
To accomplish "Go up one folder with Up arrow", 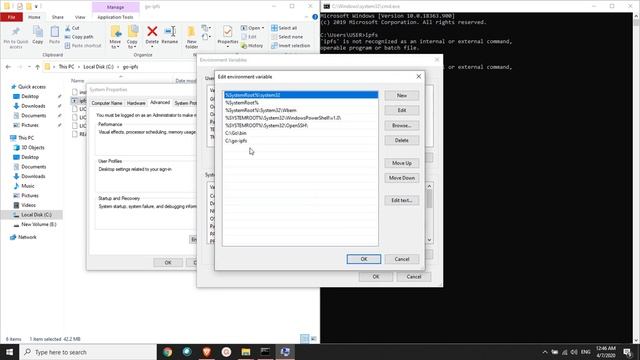I will pyautogui.click(x=37, y=67).
